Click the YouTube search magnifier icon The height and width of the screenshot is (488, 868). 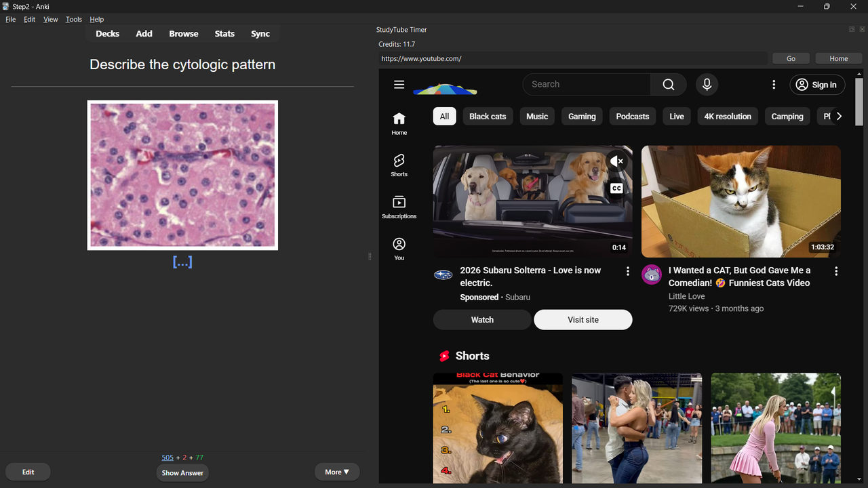click(x=668, y=85)
